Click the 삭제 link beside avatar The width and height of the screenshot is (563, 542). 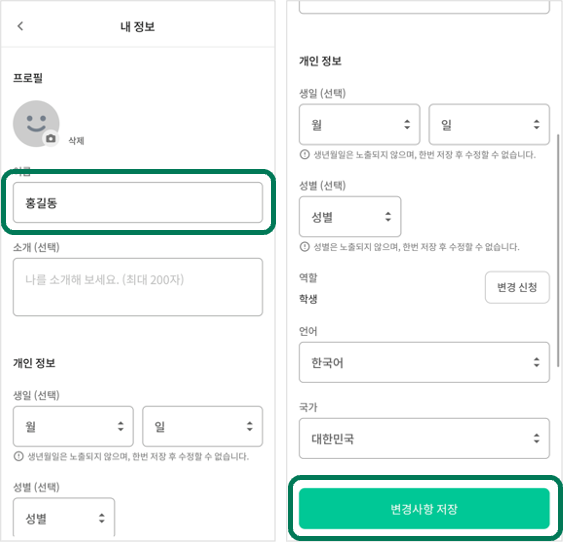click(x=76, y=140)
